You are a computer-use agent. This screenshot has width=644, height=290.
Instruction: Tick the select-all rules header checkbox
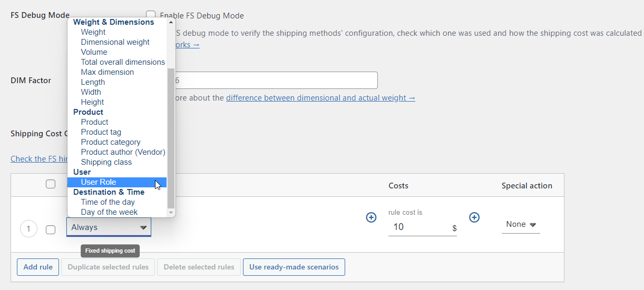tap(51, 184)
